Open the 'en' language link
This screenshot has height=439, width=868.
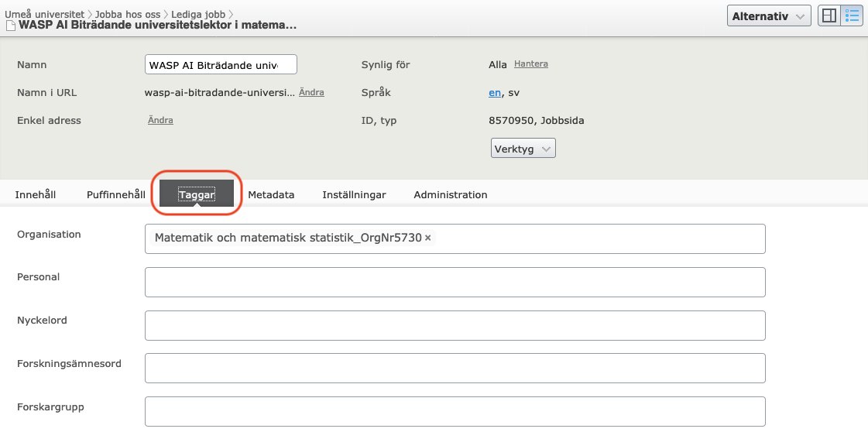coord(495,92)
